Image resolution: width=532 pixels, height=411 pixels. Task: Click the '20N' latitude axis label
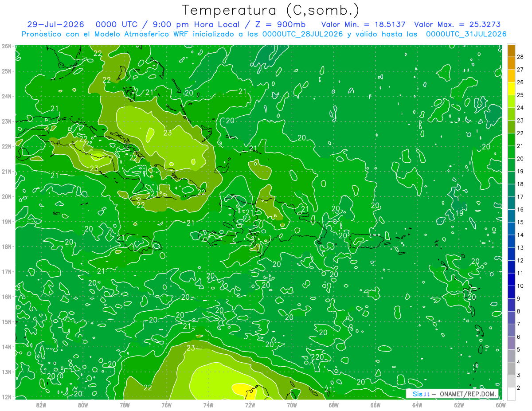click(x=7, y=196)
